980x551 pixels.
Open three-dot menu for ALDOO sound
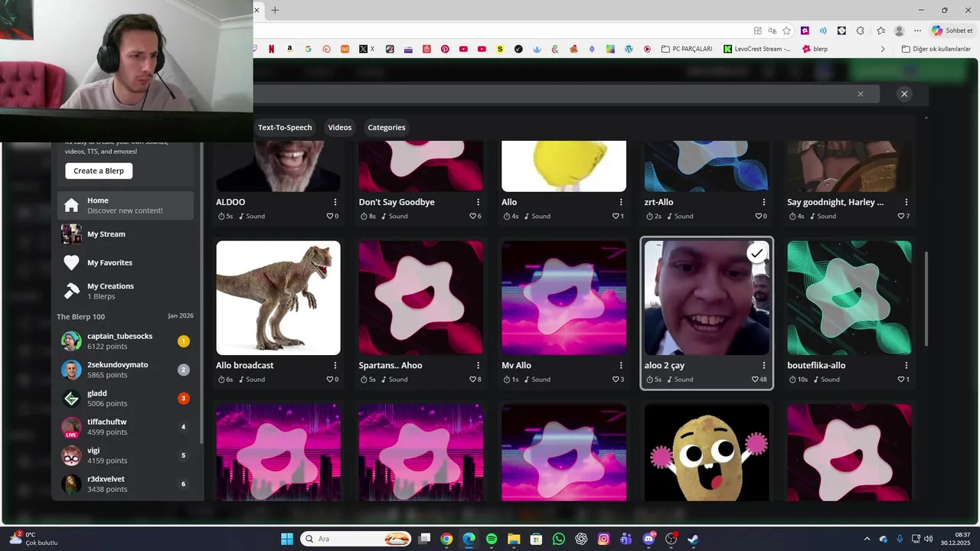[x=335, y=202]
